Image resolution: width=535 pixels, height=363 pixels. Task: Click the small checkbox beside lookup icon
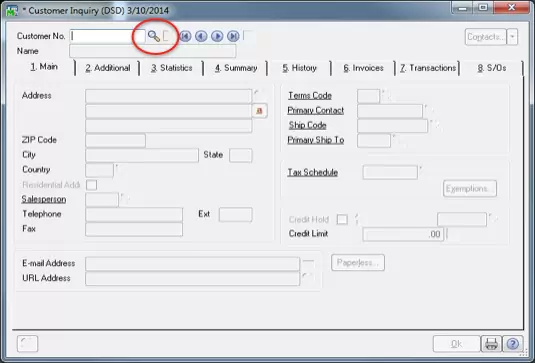point(166,36)
